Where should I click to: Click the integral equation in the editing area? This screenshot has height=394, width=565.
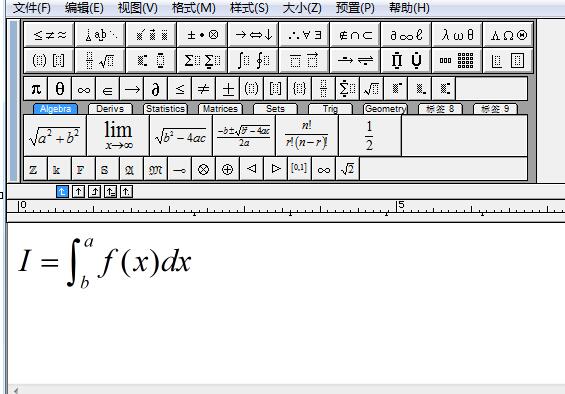point(105,262)
